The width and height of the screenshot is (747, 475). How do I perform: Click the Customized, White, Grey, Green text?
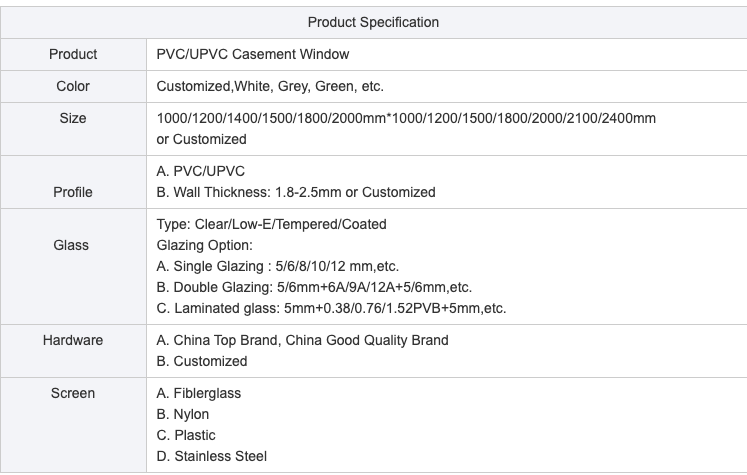[270, 86]
